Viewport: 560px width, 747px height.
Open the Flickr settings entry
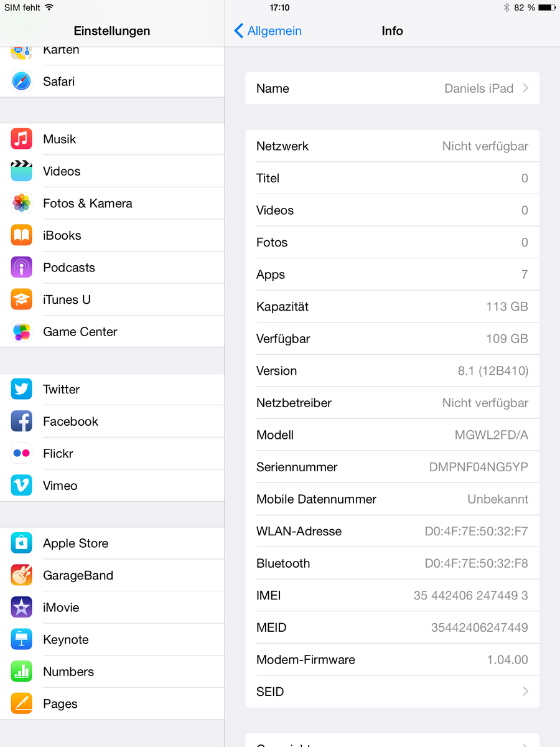point(112,453)
